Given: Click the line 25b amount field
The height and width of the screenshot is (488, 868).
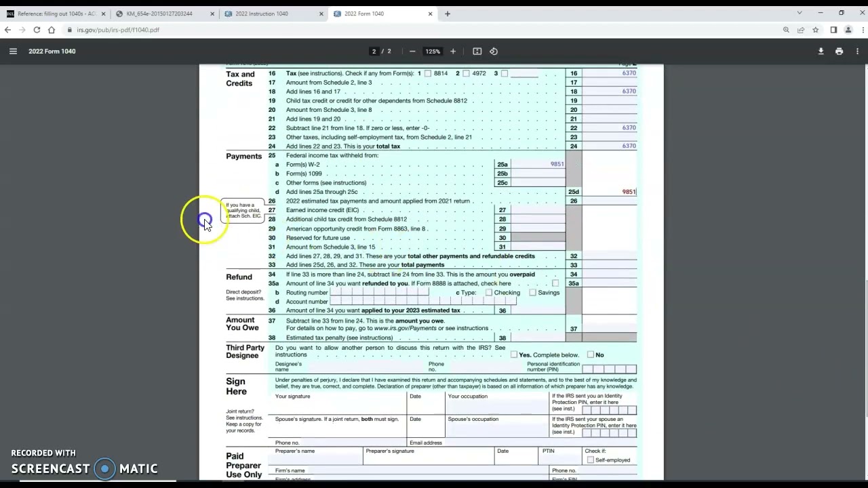Looking at the screenshot, I should point(538,174).
